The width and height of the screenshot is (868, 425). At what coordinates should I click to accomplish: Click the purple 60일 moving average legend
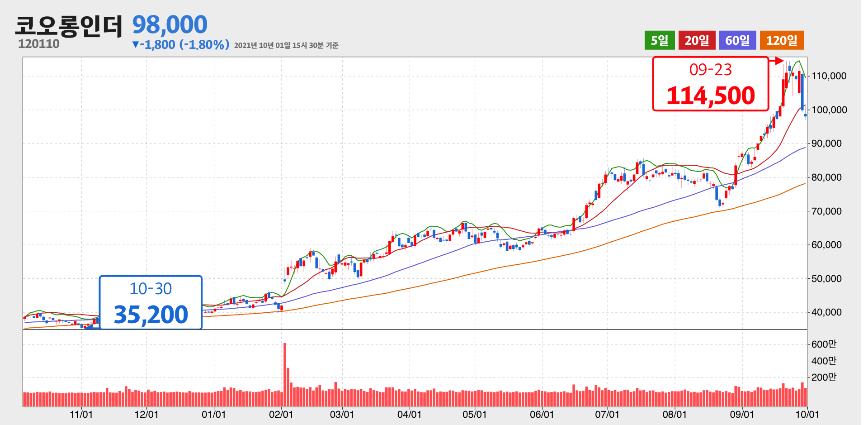[737, 40]
